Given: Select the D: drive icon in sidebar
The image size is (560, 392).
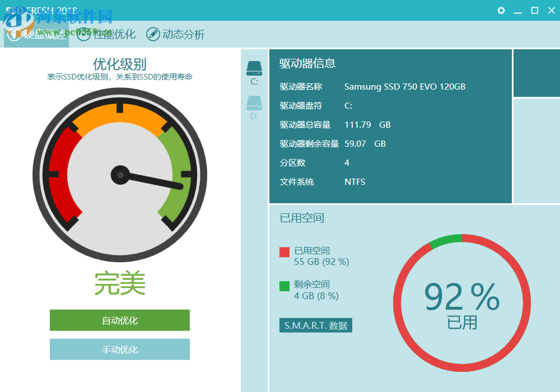Looking at the screenshot, I should [254, 102].
